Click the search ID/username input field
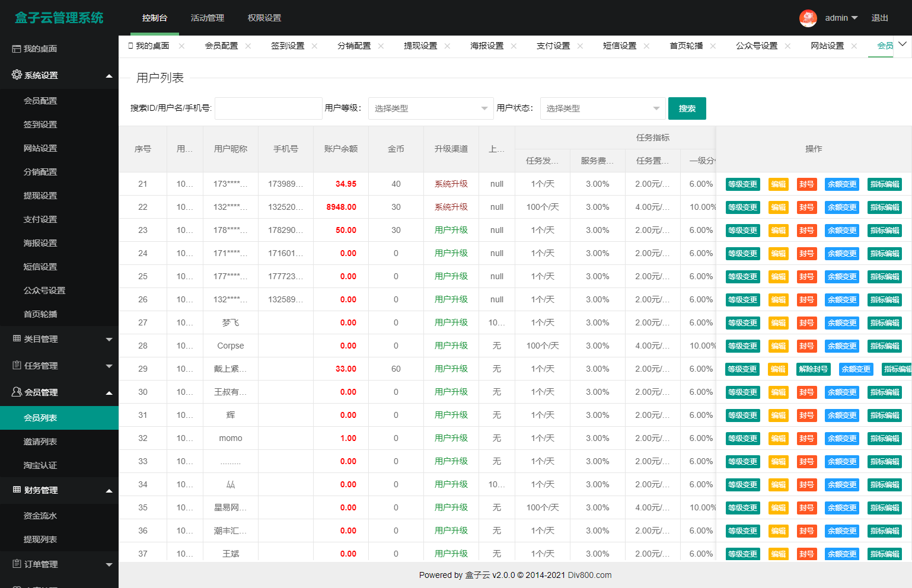 coord(268,108)
